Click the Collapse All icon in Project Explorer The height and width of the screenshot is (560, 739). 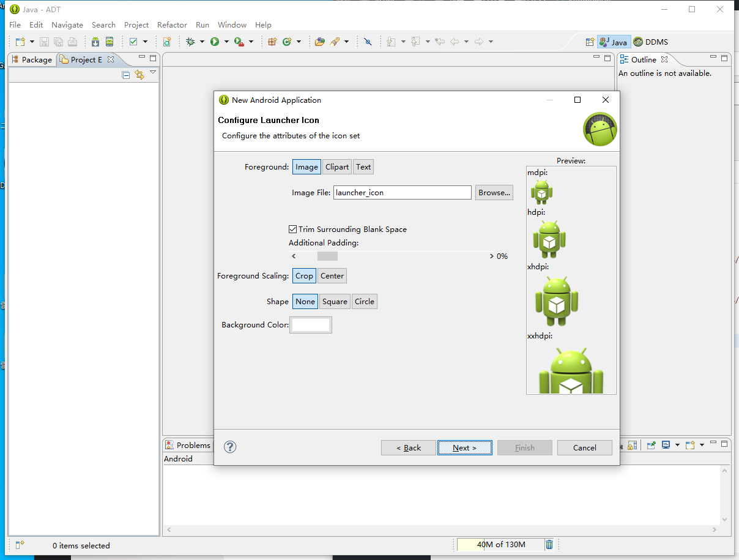coord(126,75)
